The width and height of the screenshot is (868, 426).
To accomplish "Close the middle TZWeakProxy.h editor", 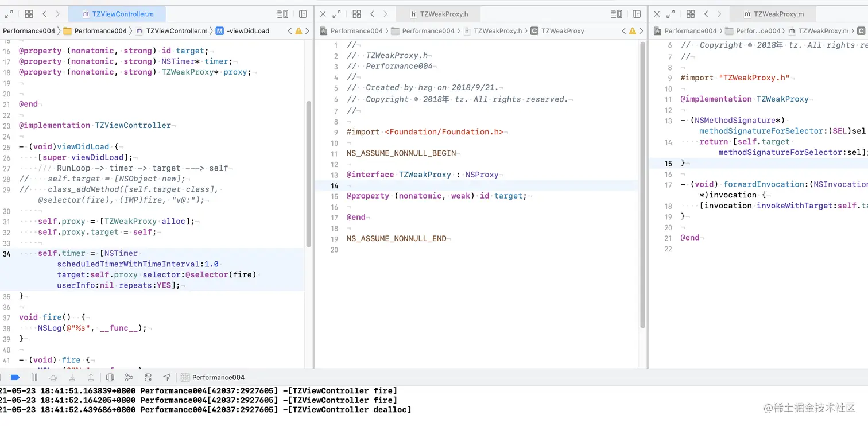I will [323, 14].
